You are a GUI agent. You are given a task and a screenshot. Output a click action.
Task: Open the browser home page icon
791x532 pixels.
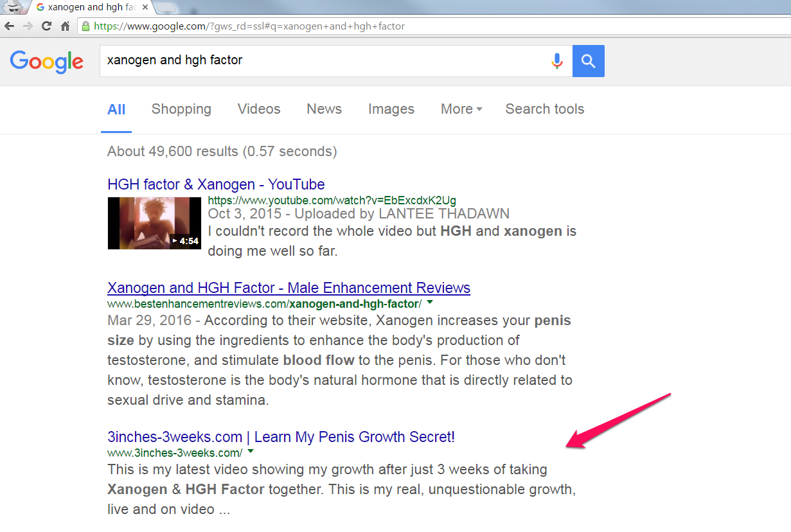coord(65,26)
